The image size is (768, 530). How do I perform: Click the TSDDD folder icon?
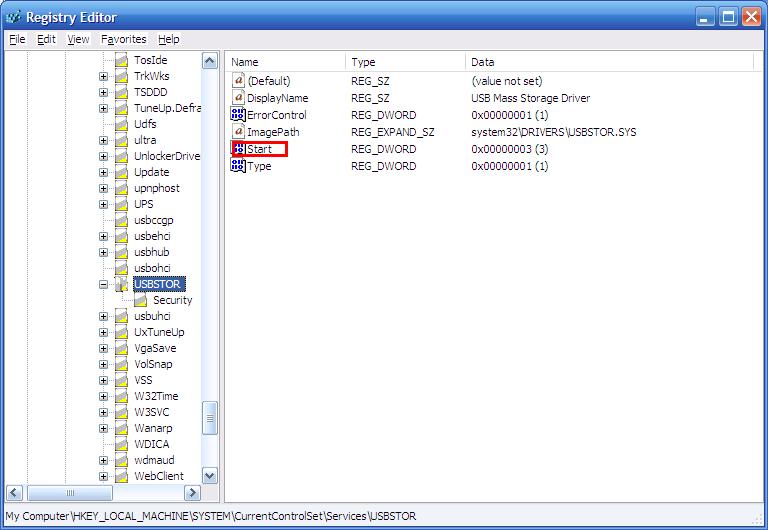pyautogui.click(x=121, y=93)
